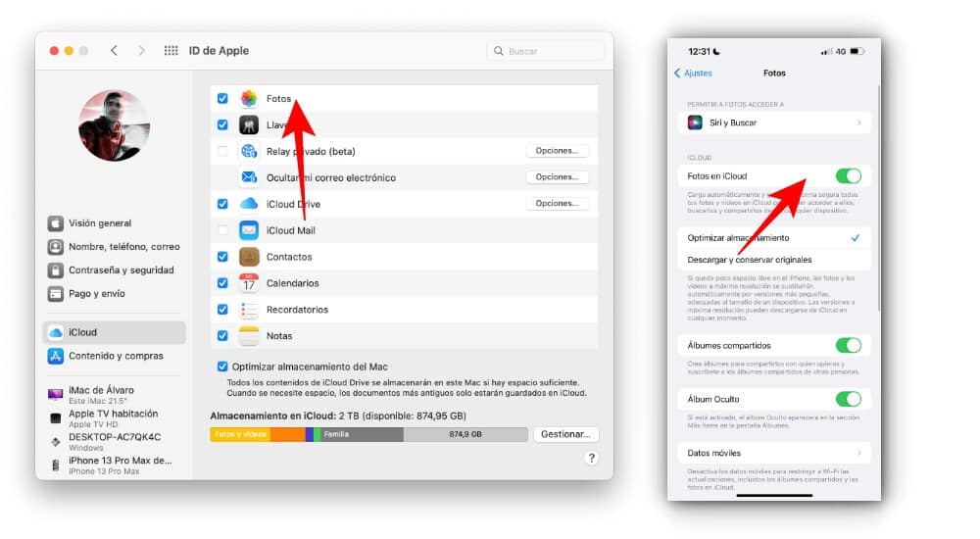Click the help question mark button
This screenshot has height=539, width=980.
pos(591,459)
